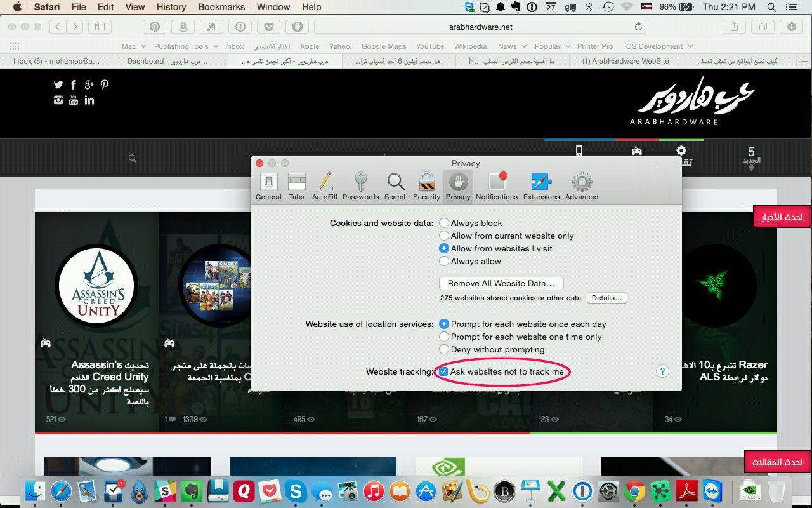
Task: Show all tabs overview button
Action: coord(763,27)
